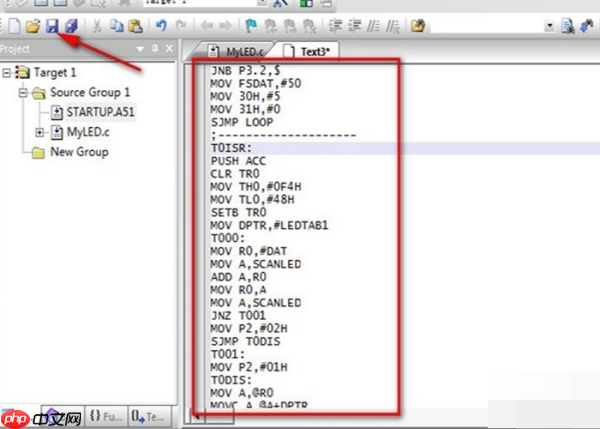Open the Functions bottom panel tab
Viewport: 600px width, 429px height.
[x=106, y=416]
